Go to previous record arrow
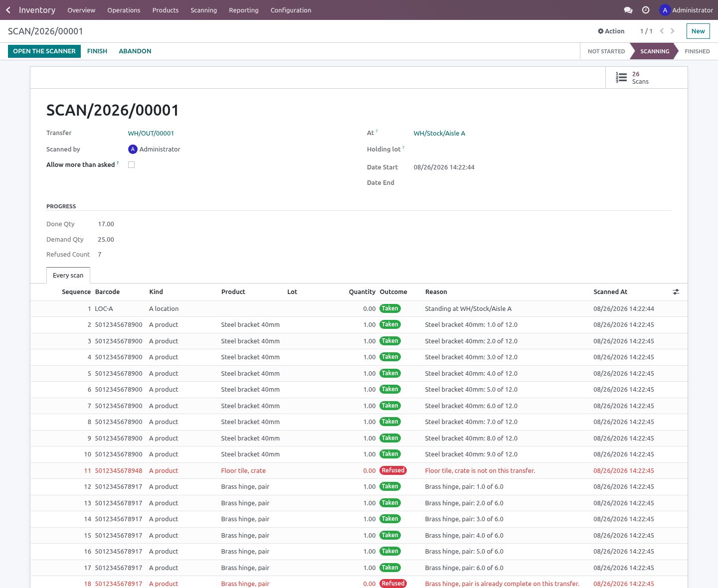This screenshot has width=718, height=588. click(662, 31)
